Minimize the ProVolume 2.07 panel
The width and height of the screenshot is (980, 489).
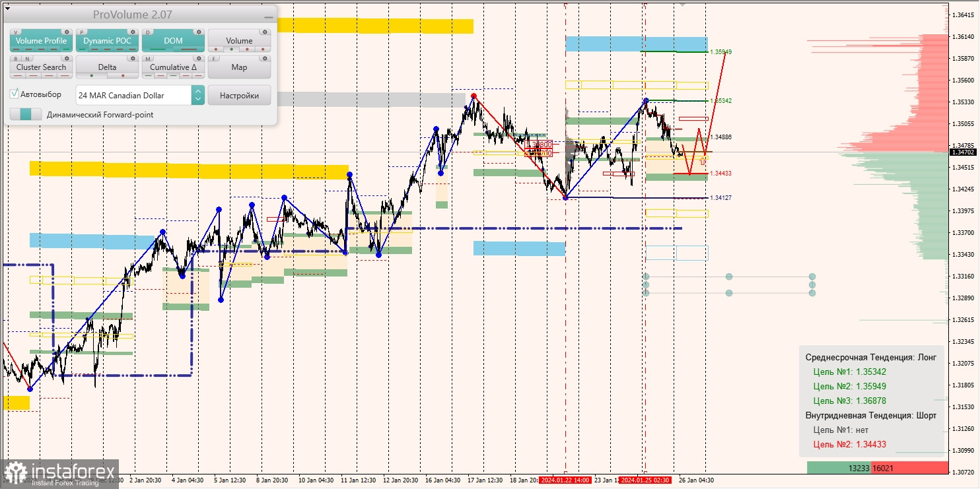pos(269,17)
